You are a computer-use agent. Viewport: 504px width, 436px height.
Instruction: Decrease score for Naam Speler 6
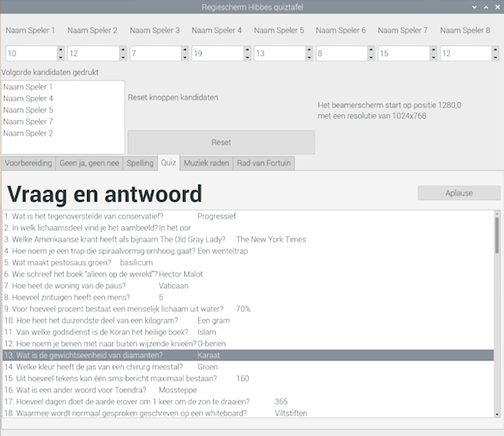pos(371,57)
